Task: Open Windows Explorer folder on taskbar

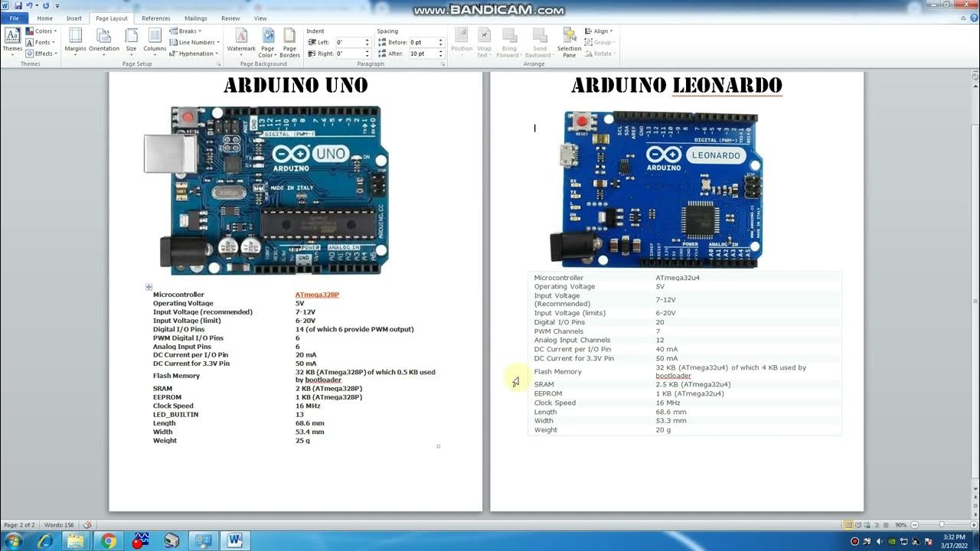Action: pyautogui.click(x=77, y=541)
